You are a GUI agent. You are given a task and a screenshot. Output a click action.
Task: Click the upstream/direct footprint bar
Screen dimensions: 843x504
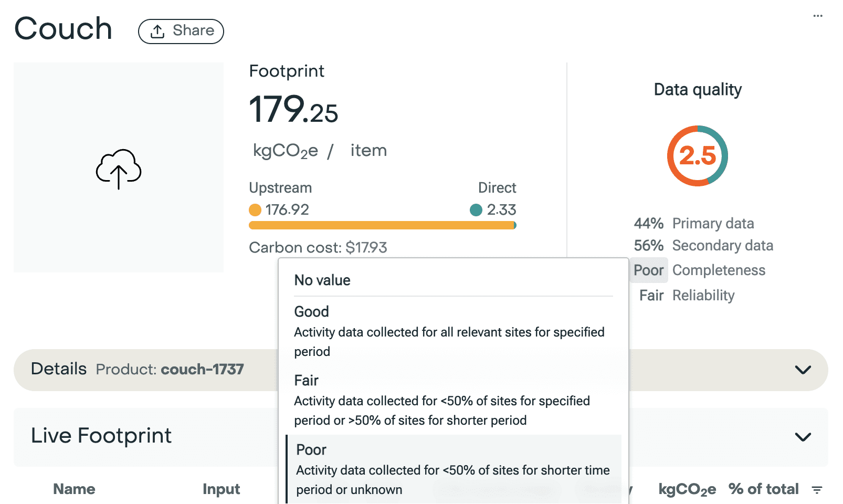(x=383, y=225)
